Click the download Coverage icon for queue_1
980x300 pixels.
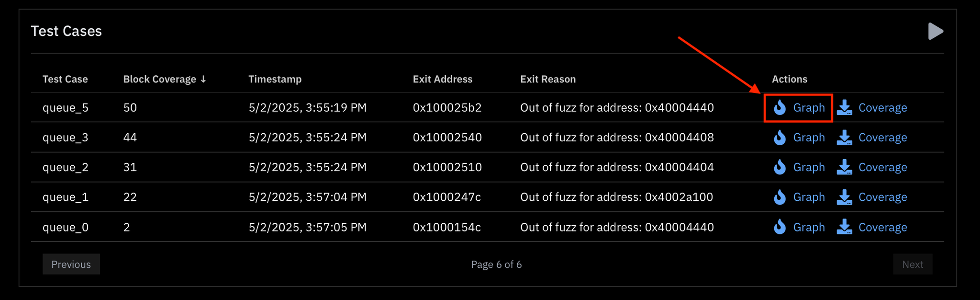point(845,197)
